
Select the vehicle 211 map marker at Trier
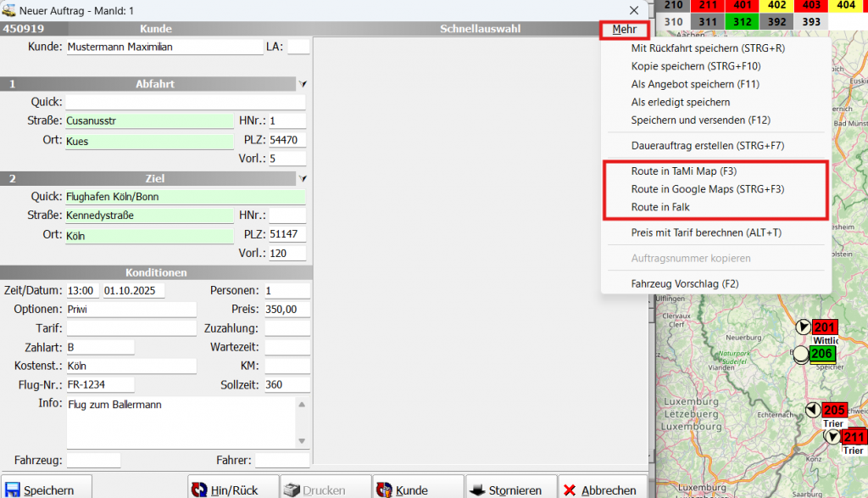853,438
